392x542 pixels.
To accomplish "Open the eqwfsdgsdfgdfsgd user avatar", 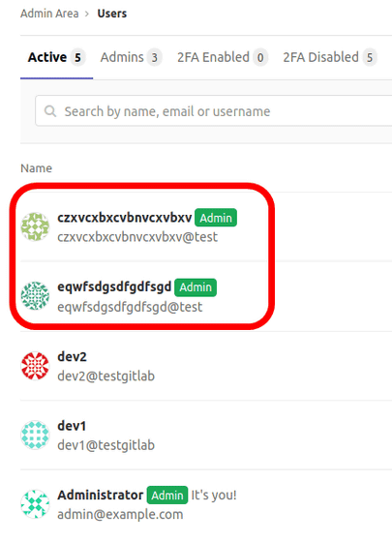I will [x=35, y=296].
